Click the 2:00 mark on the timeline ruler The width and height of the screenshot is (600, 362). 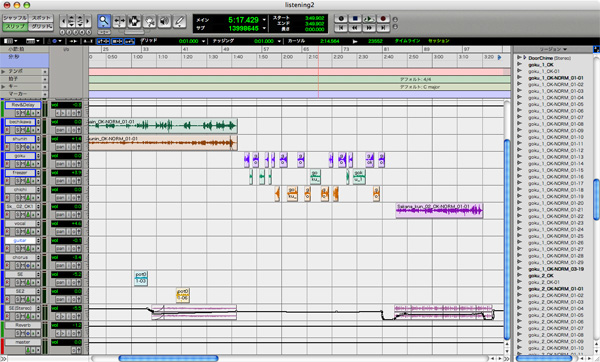pos(288,57)
